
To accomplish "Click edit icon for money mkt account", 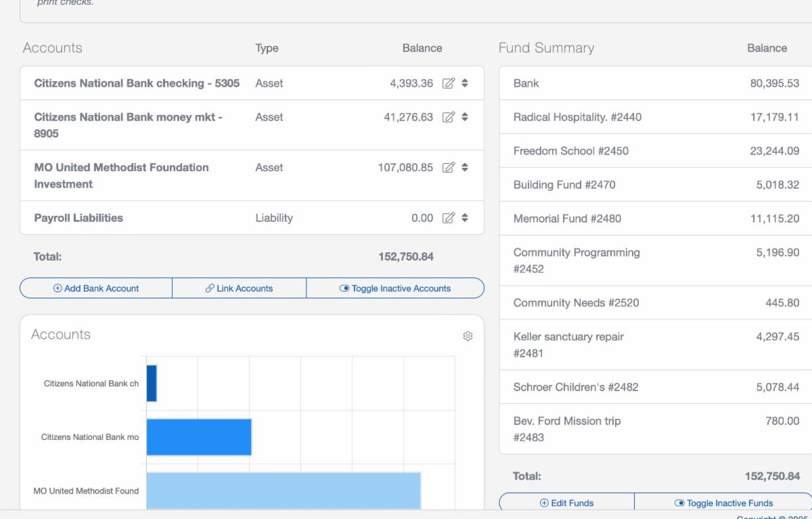I will tap(448, 117).
